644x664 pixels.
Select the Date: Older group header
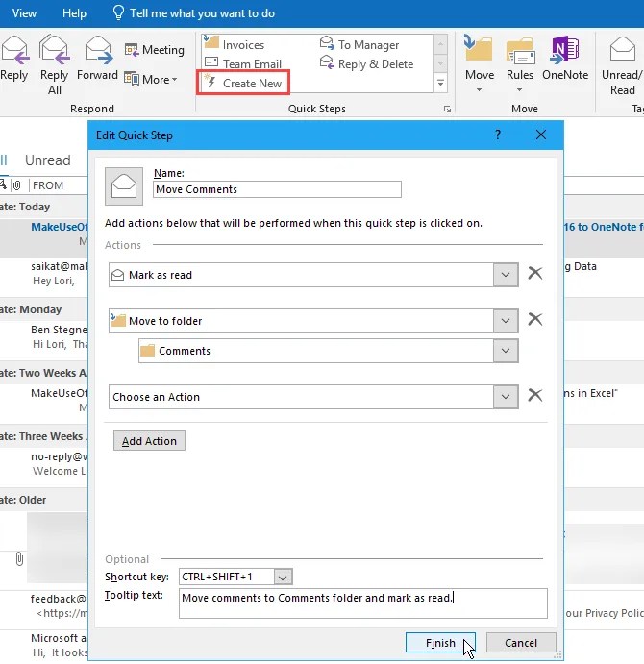click(x=44, y=500)
